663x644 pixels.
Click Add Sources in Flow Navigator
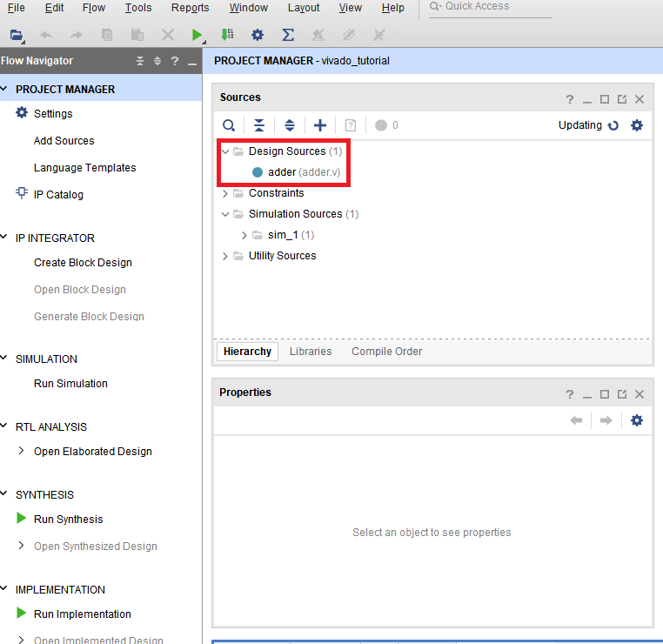tap(64, 141)
